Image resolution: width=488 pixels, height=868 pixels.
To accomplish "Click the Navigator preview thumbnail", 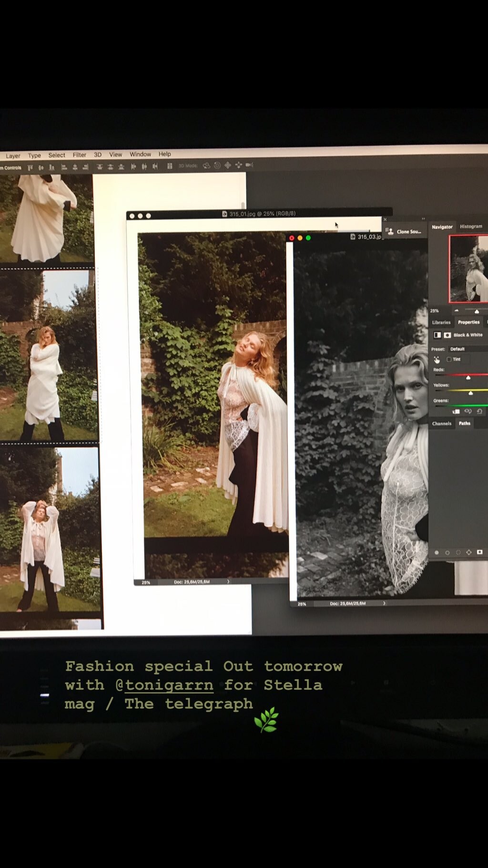I will [x=468, y=269].
